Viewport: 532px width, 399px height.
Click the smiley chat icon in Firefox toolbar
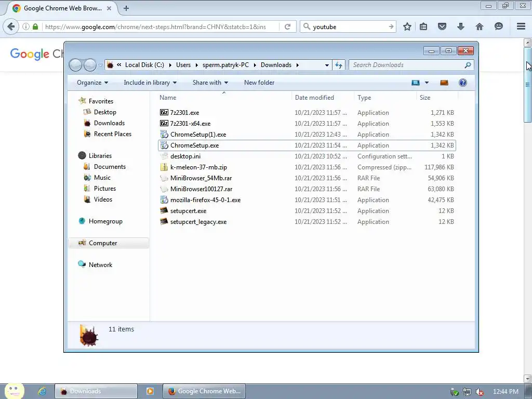click(498, 26)
